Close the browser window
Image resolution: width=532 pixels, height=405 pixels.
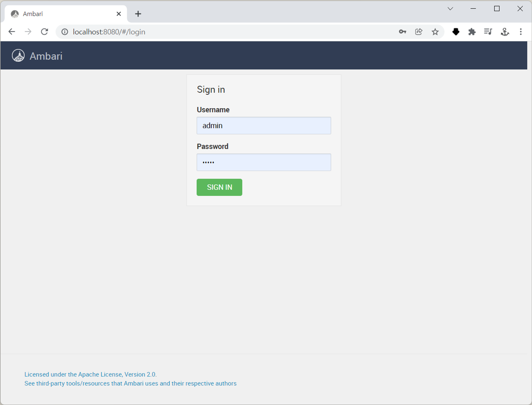[520, 9]
